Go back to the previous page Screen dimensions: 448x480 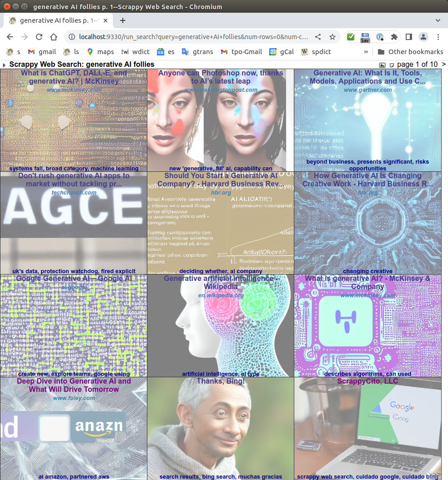10,37
